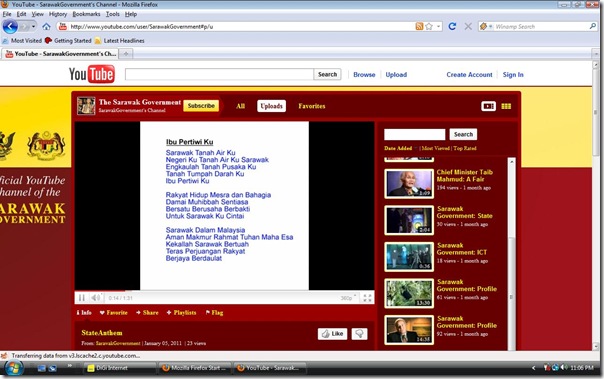
Task: Switch to the Uploads channel tab
Action: (x=271, y=106)
